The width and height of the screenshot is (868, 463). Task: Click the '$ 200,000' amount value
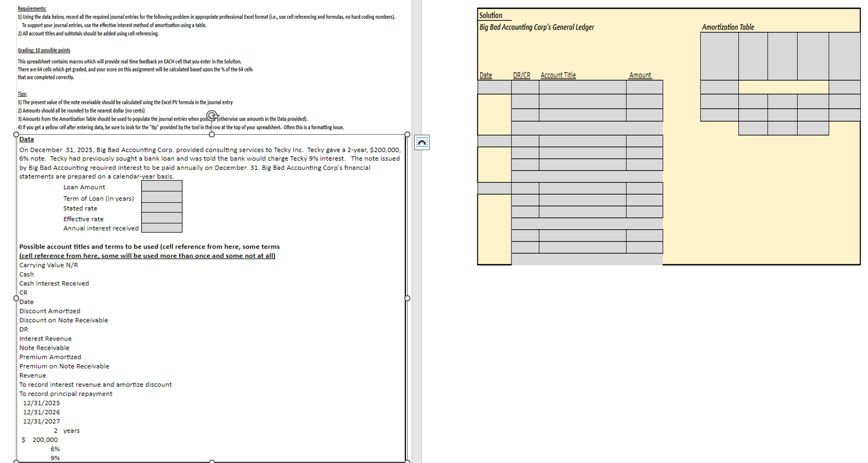tap(40, 440)
